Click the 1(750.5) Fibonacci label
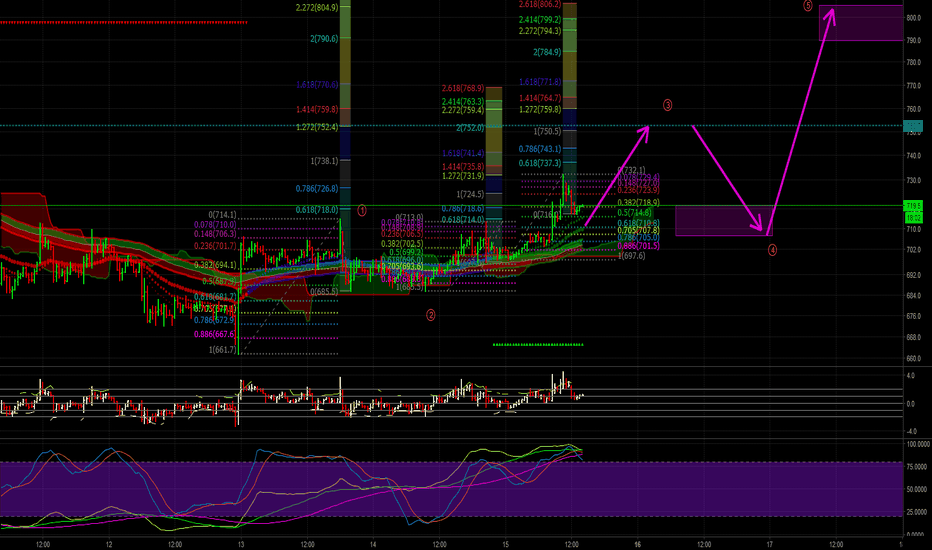This screenshot has width=932, height=550. point(547,131)
